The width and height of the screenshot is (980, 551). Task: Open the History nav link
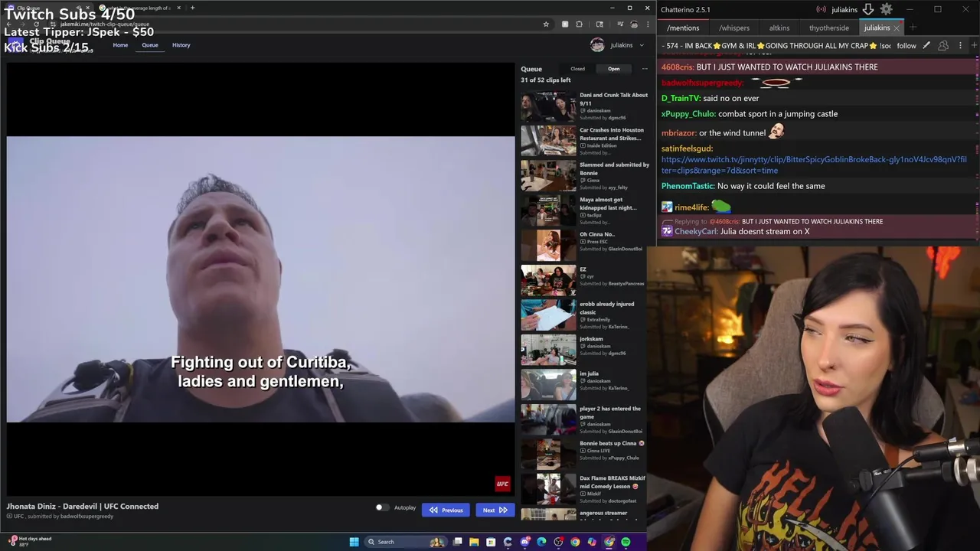pos(181,45)
